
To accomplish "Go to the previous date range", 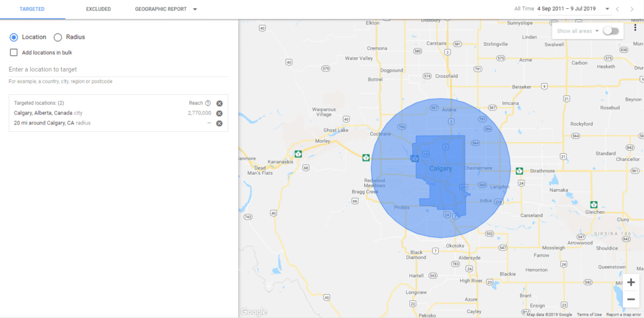I will pos(618,9).
